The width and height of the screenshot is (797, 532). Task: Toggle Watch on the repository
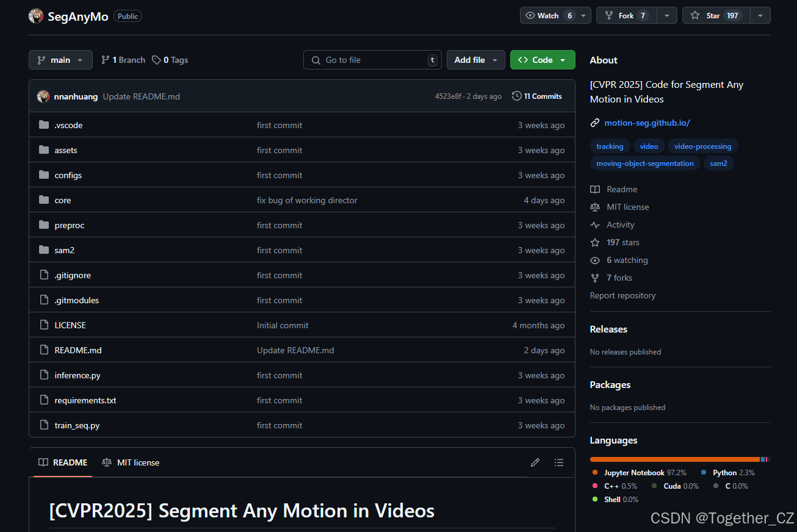click(x=549, y=15)
